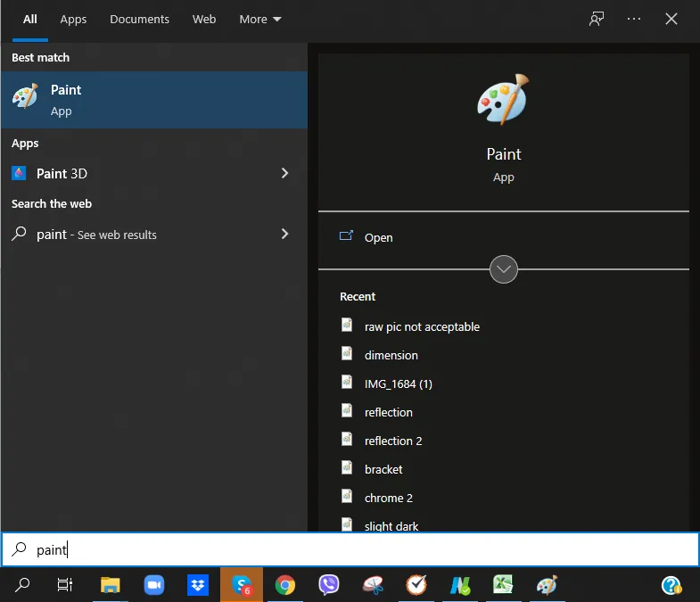Open Paint from the taskbar
The image size is (700, 602).
click(547, 584)
